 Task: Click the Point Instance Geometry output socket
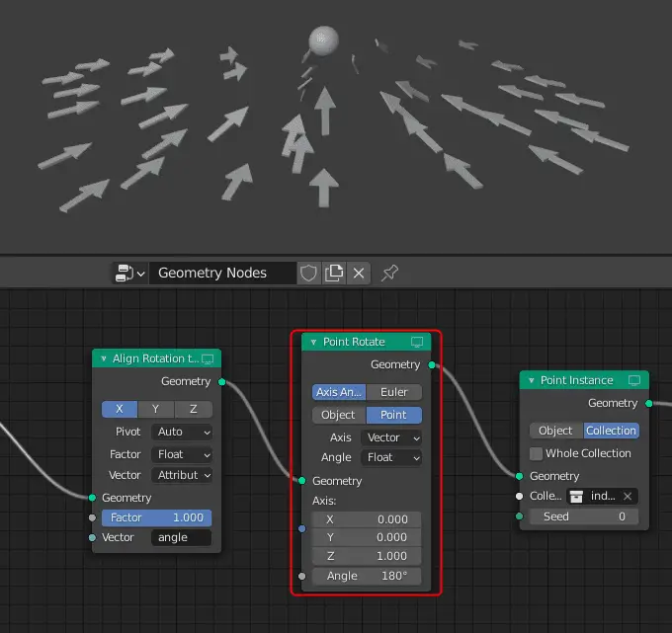pos(649,404)
